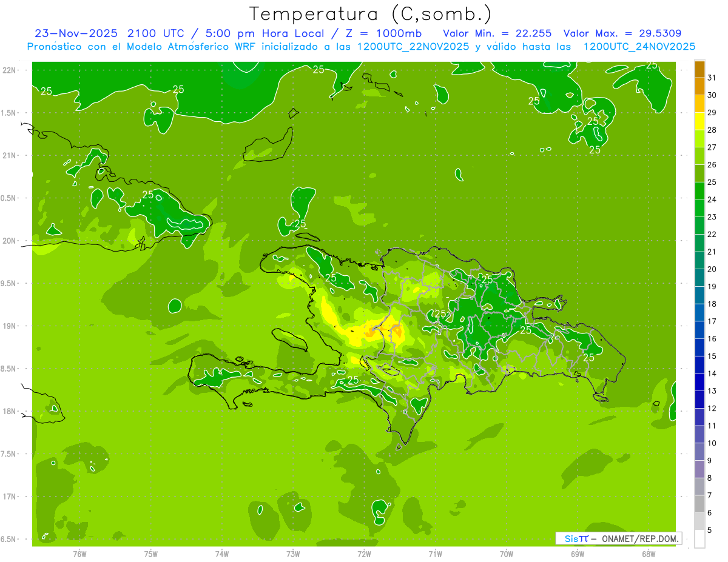728x562 pixels.
Task: Click the '74W' longitude axis label
Action: coord(222,554)
